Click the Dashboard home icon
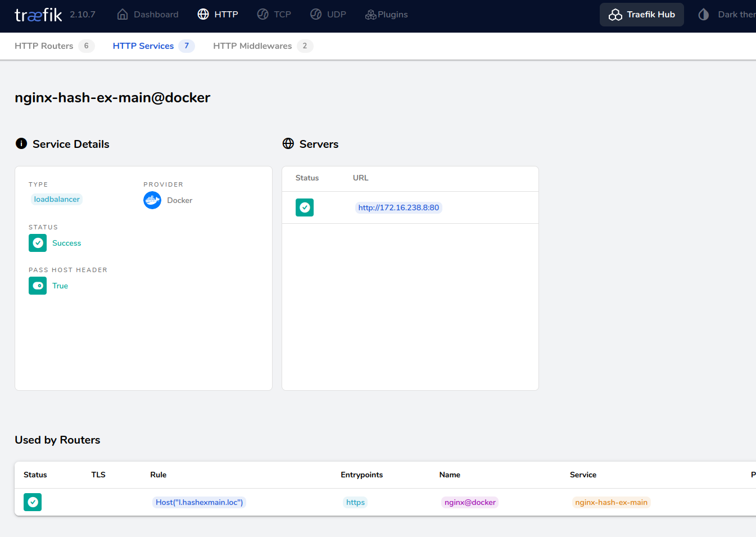The image size is (756, 537). [x=123, y=15]
